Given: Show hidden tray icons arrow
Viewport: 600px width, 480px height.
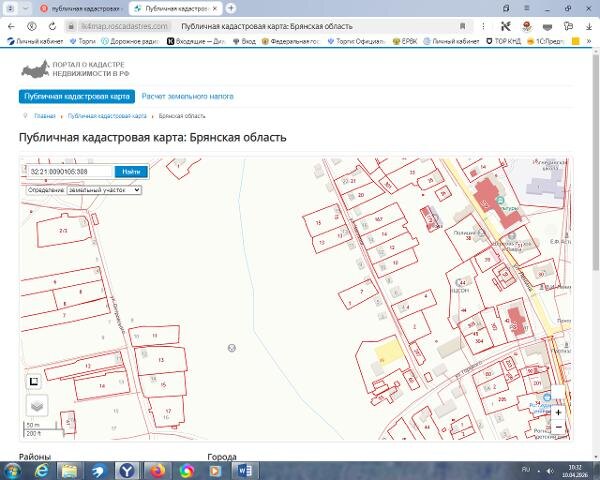Looking at the screenshot, I should pos(539,471).
